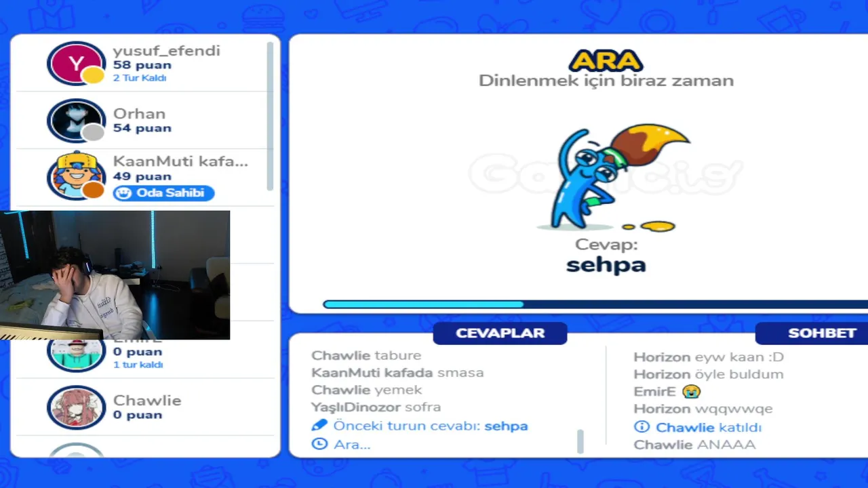Click the 'Chawlie tabure' answer line
The height and width of the screenshot is (488, 868).
point(366,355)
